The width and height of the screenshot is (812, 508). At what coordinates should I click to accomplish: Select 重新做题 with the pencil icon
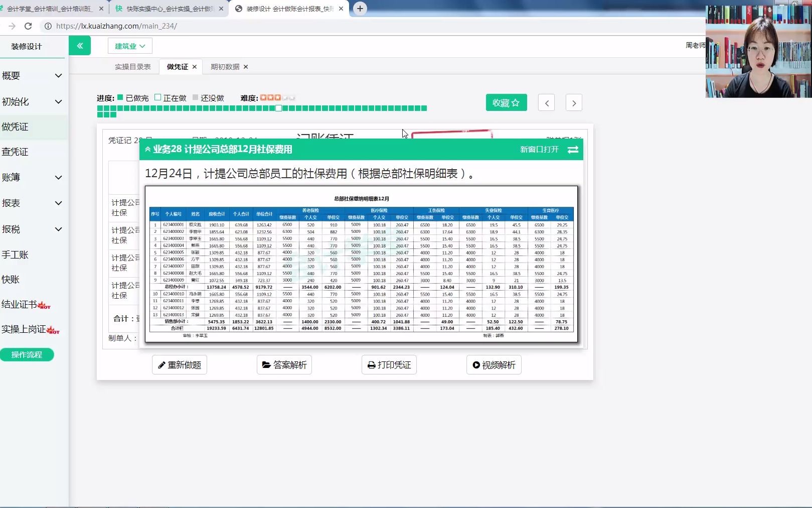(179, 364)
